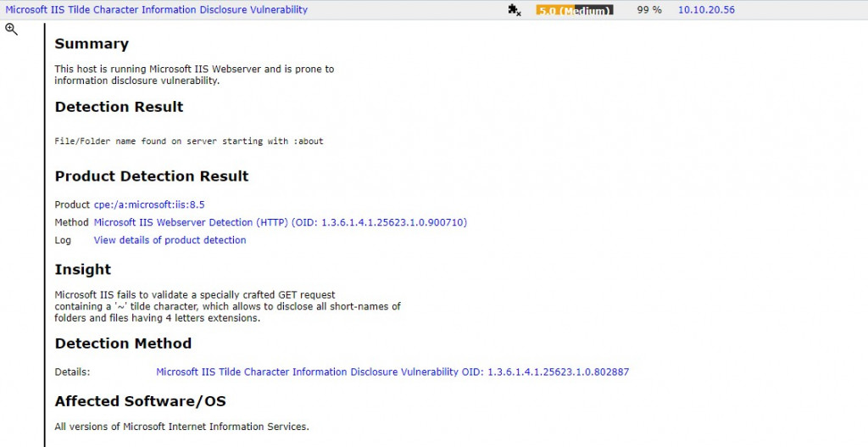Click the solution type puzzle icon

coord(515,10)
